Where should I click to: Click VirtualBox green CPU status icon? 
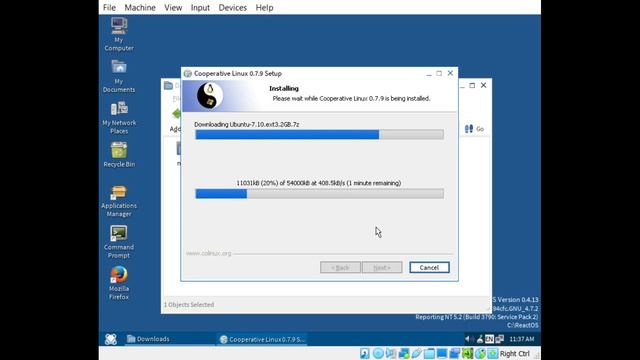click(x=467, y=353)
